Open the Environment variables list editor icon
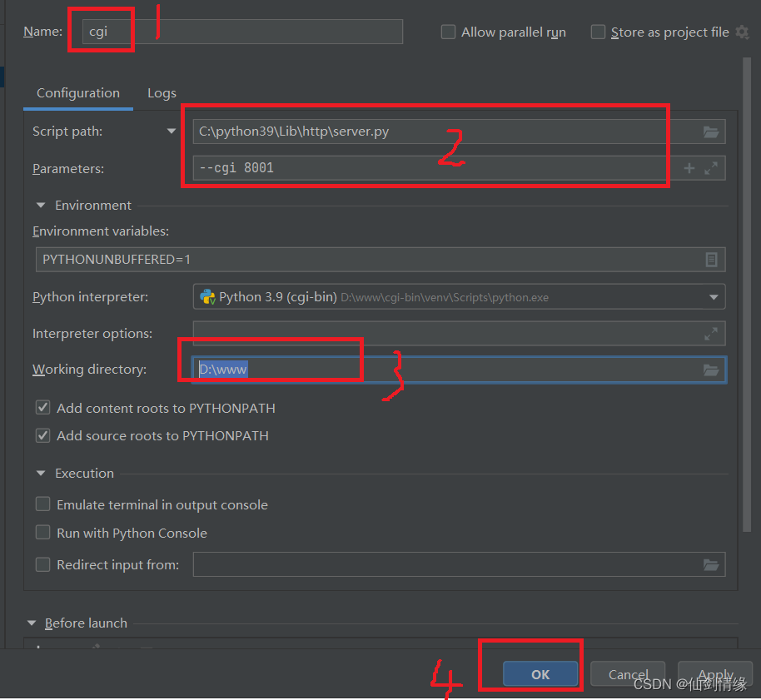 711,260
